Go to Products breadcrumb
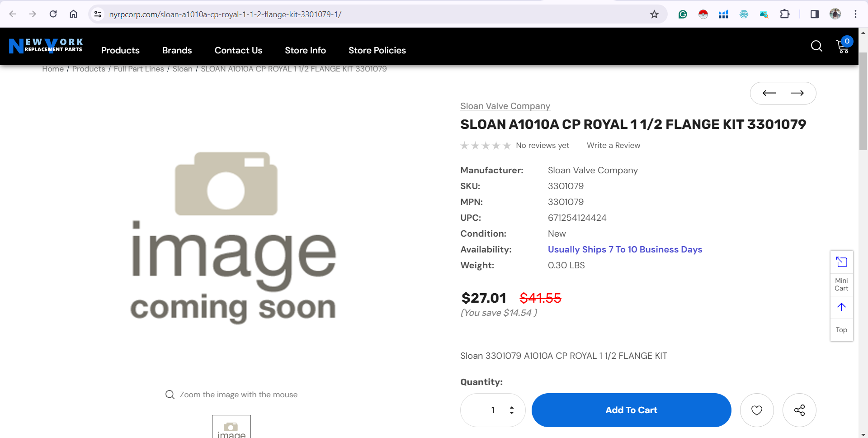868x438 pixels. [x=89, y=69]
